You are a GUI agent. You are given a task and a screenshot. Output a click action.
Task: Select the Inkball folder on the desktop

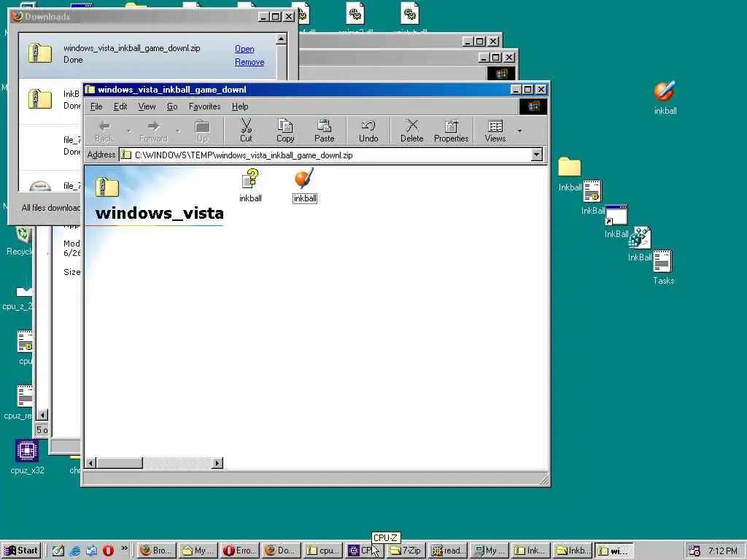tap(570, 174)
